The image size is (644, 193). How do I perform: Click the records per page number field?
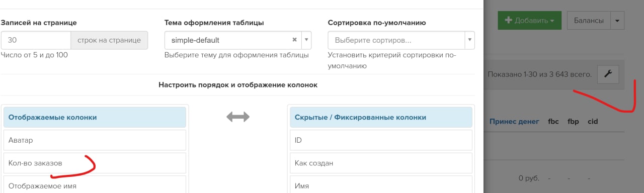coord(36,40)
